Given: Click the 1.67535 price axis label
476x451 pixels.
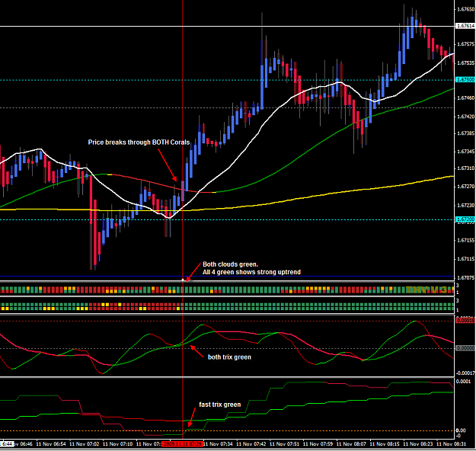Looking at the screenshot, I should coord(465,63).
